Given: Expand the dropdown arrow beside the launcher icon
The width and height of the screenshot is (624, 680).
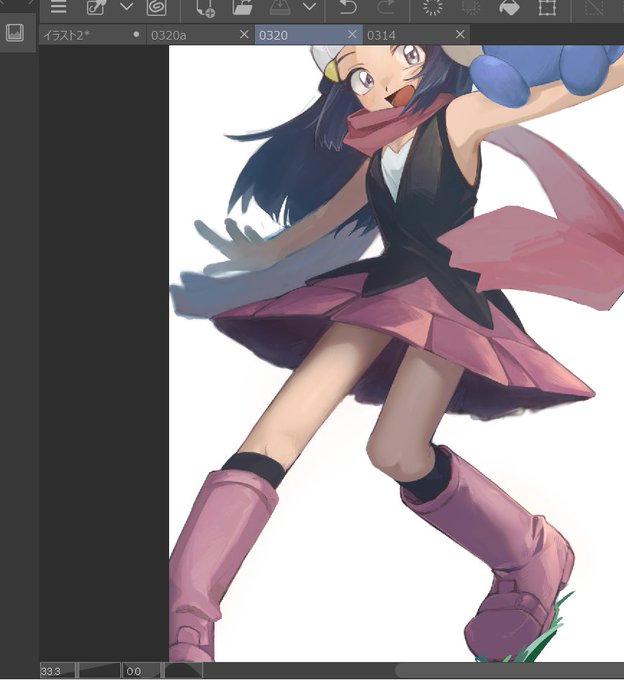Looking at the screenshot, I should [x=126, y=7].
